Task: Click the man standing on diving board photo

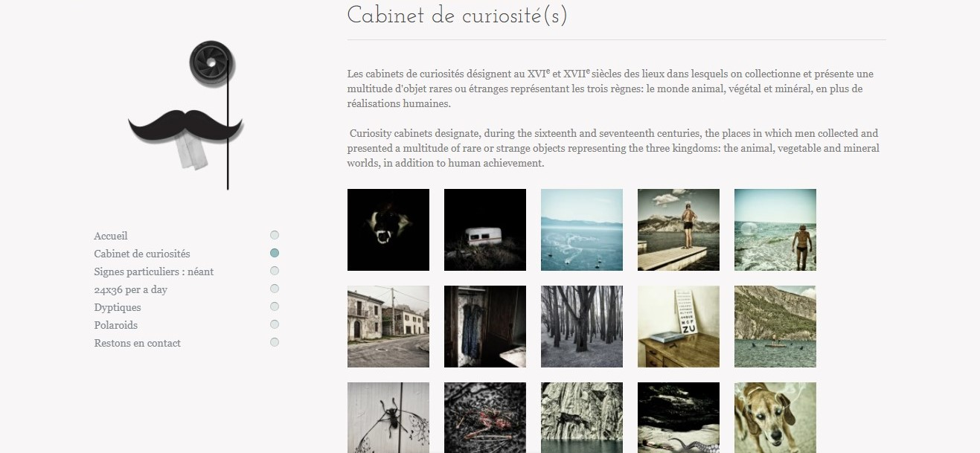Action: (x=678, y=229)
